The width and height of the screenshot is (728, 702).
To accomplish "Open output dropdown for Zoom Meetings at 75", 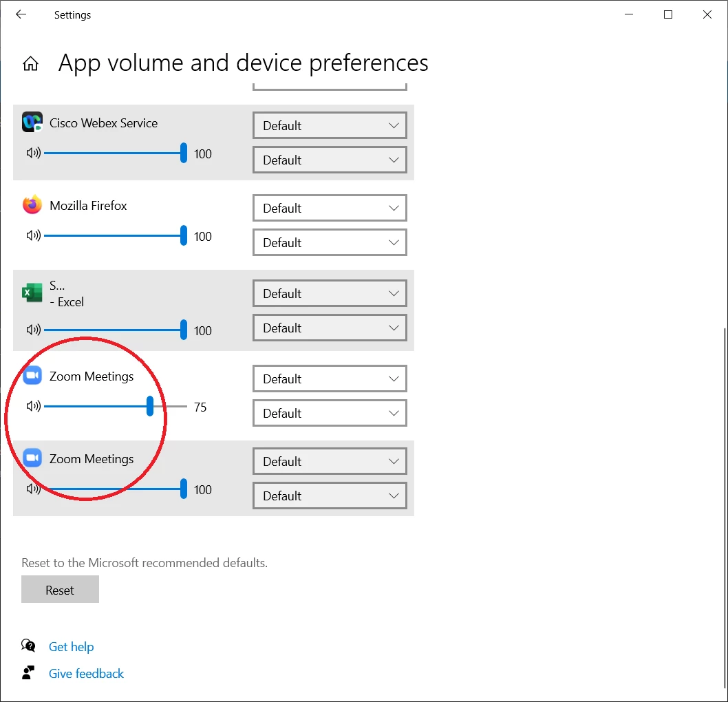I will pyautogui.click(x=330, y=379).
